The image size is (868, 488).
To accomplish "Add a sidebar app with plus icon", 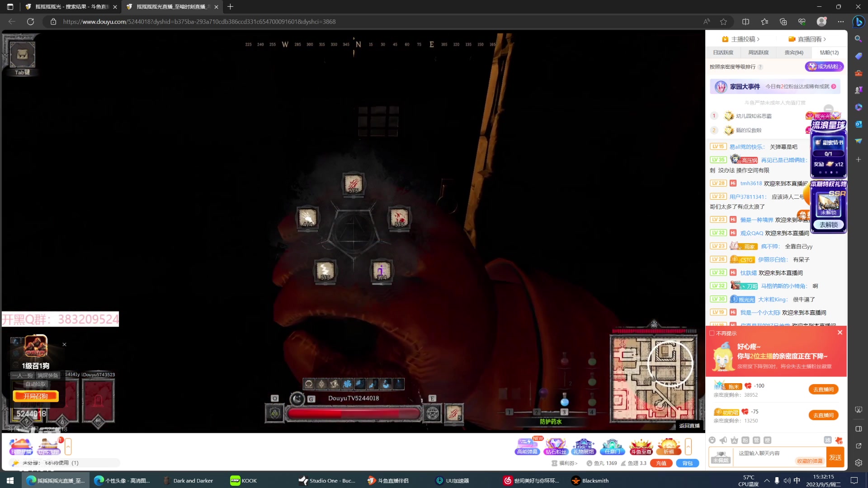I will point(858,160).
